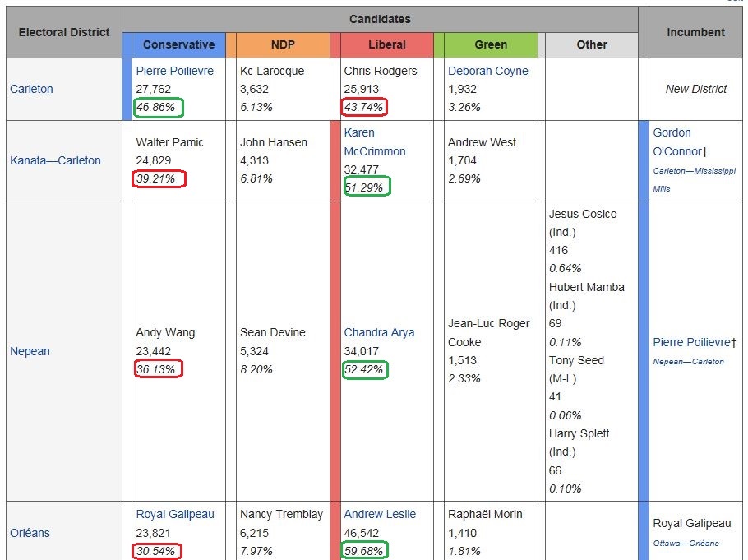
Task: Open the Chandra Arya link
Action: [x=379, y=332]
